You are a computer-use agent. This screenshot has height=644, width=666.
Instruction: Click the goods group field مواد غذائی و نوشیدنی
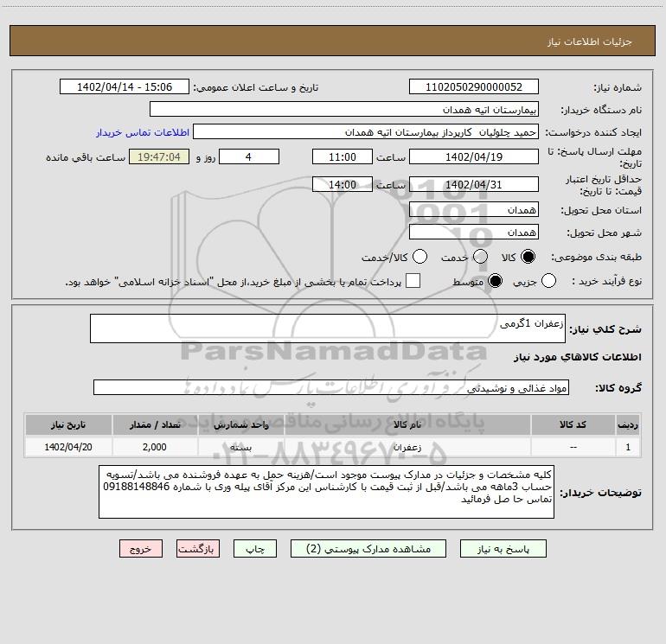(331, 387)
